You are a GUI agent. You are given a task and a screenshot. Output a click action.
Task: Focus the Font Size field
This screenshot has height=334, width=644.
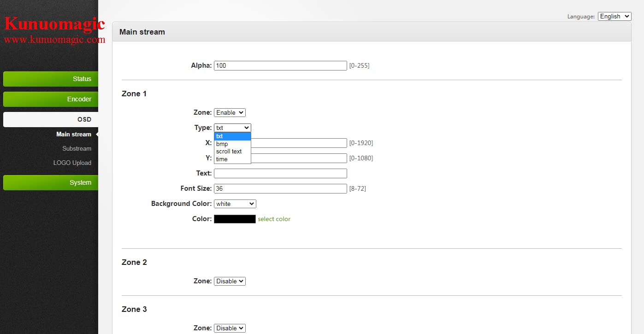[x=280, y=188]
